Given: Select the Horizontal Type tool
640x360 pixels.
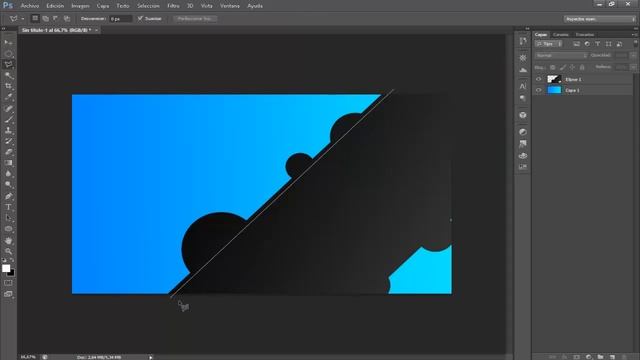Looking at the screenshot, I should point(8,207).
